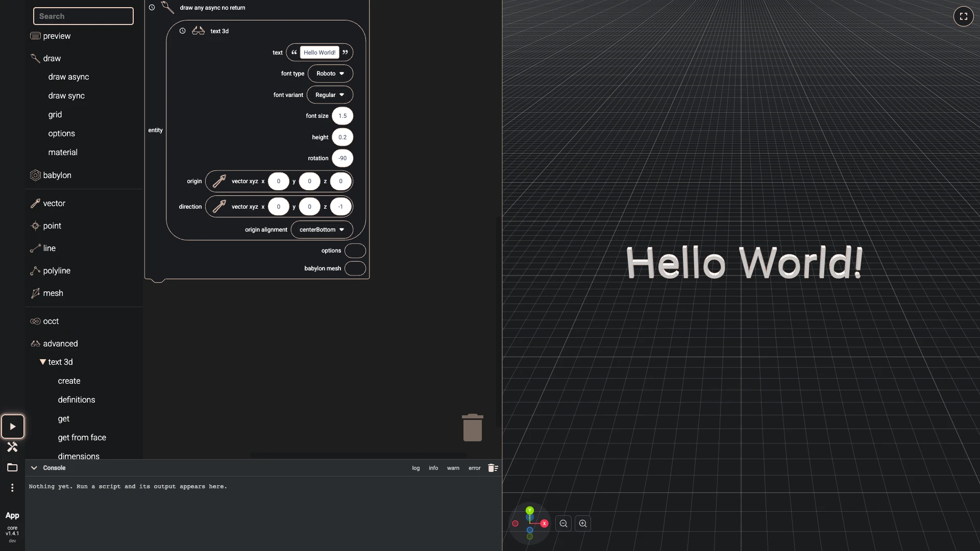Toggle the error console filter

pos(475,468)
